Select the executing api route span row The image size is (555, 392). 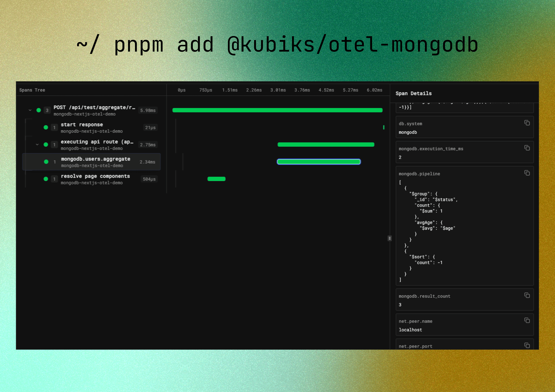pos(91,145)
